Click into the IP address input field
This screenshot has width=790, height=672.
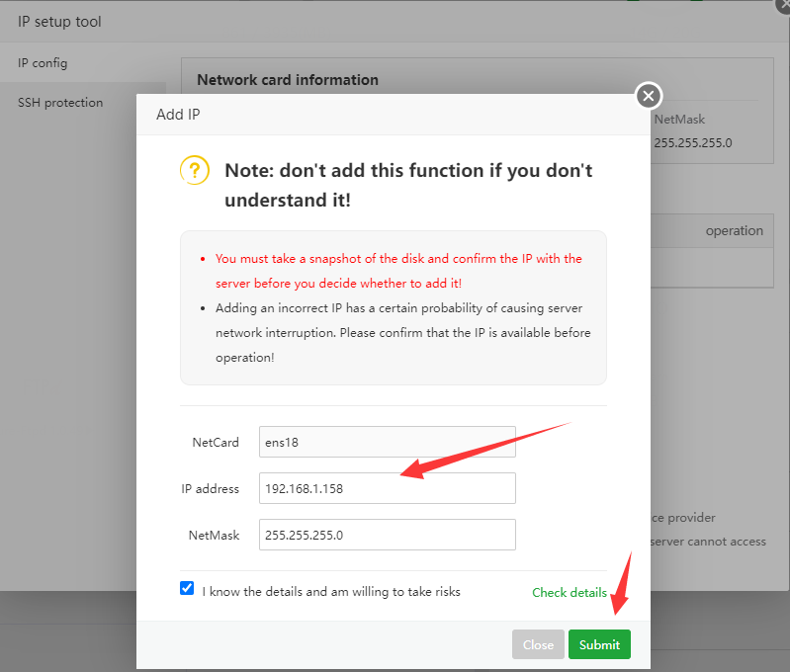(x=387, y=488)
